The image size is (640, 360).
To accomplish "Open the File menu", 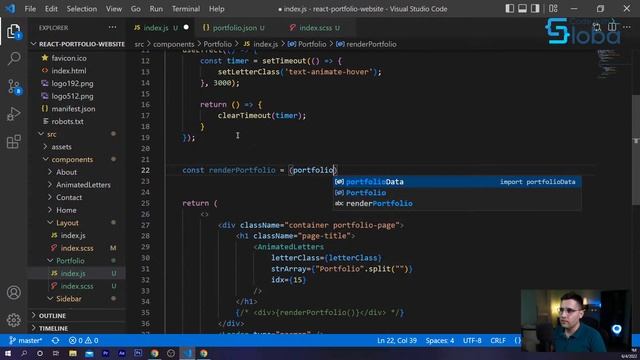I will click(x=30, y=9).
